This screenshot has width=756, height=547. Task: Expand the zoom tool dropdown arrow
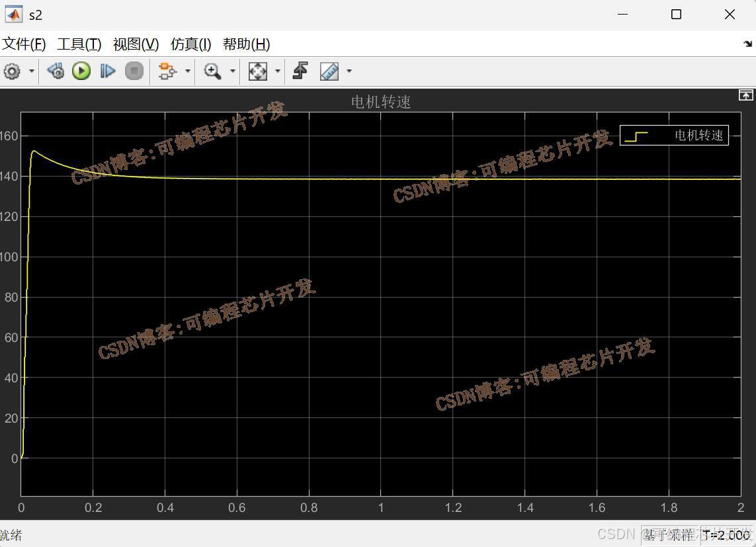click(232, 71)
